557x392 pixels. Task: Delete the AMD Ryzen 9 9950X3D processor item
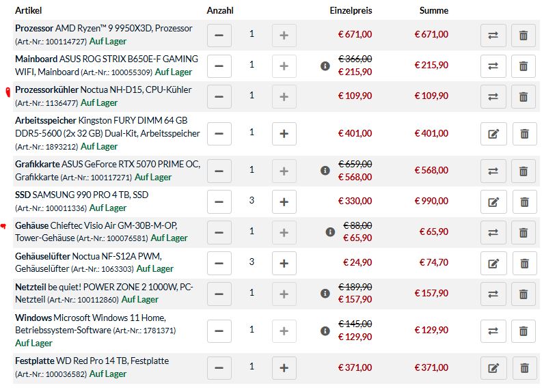coord(524,35)
